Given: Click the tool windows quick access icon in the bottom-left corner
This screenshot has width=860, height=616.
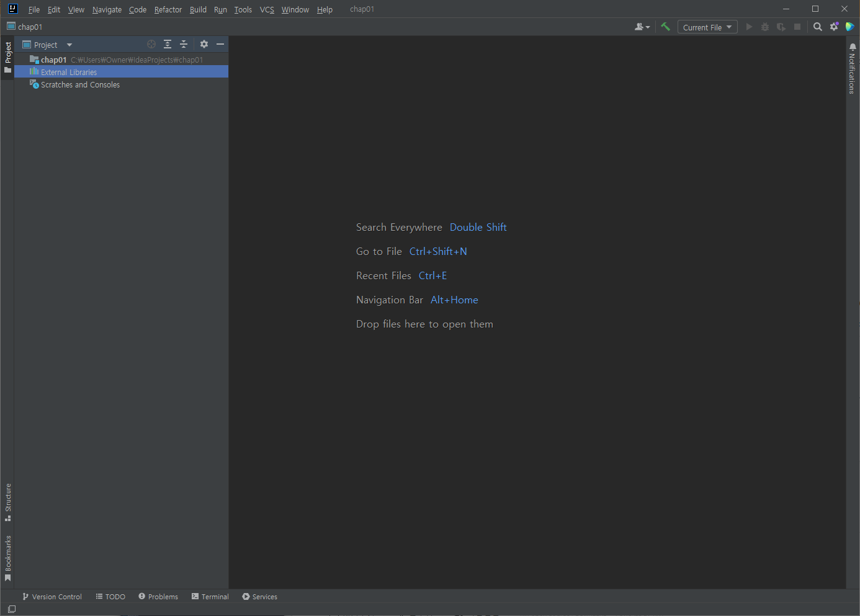Looking at the screenshot, I should pyautogui.click(x=11, y=609).
